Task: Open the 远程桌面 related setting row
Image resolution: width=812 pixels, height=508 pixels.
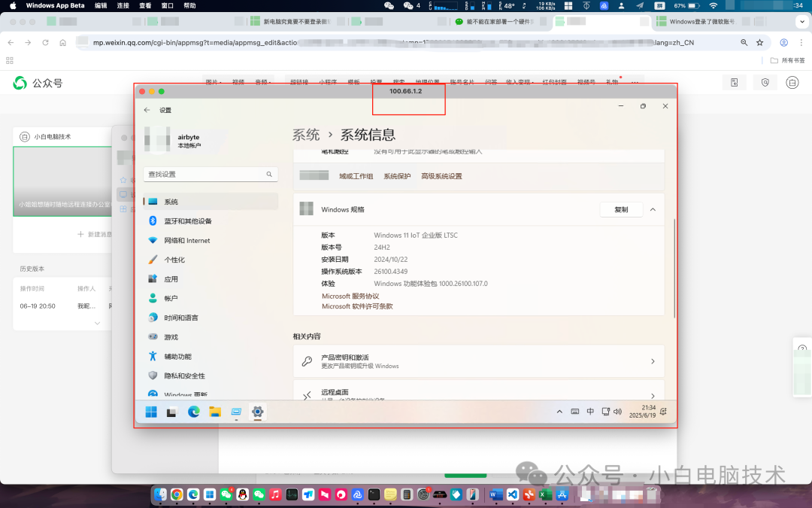Action: [x=478, y=391]
